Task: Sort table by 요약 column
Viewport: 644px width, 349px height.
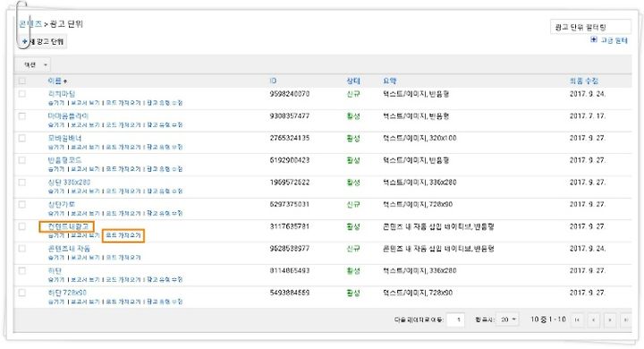Action: coord(389,81)
